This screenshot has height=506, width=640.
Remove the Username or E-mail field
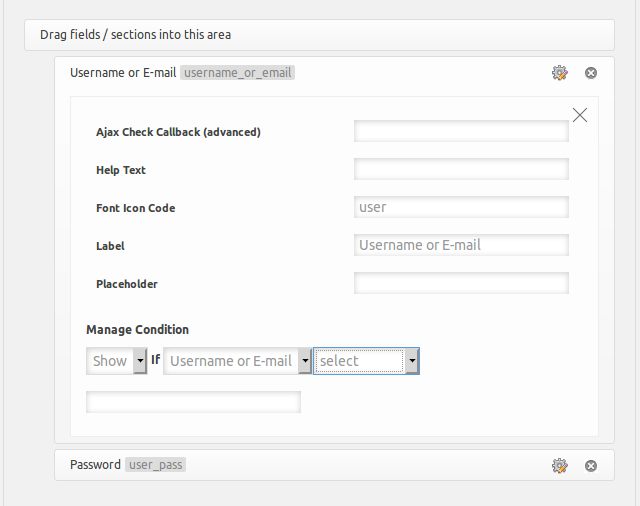click(x=591, y=73)
